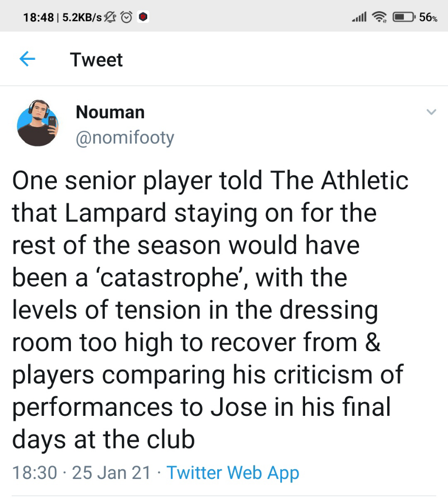Tap the red app notification icon

(x=142, y=18)
